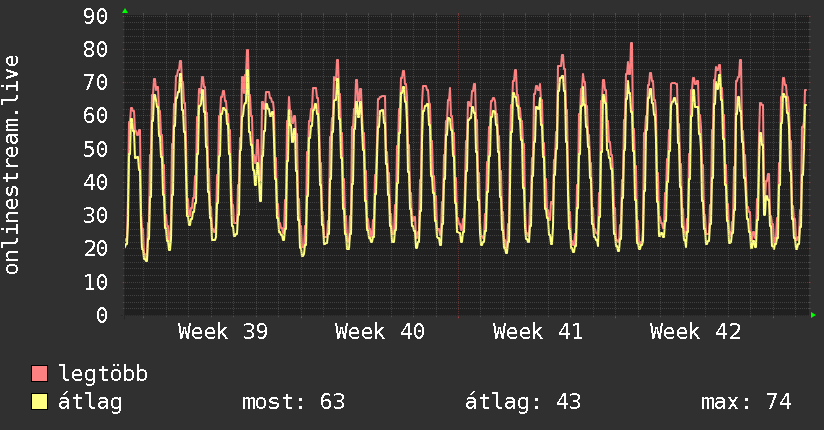Click the '10' y-axis label
The width and height of the screenshot is (824, 430).
point(96,282)
